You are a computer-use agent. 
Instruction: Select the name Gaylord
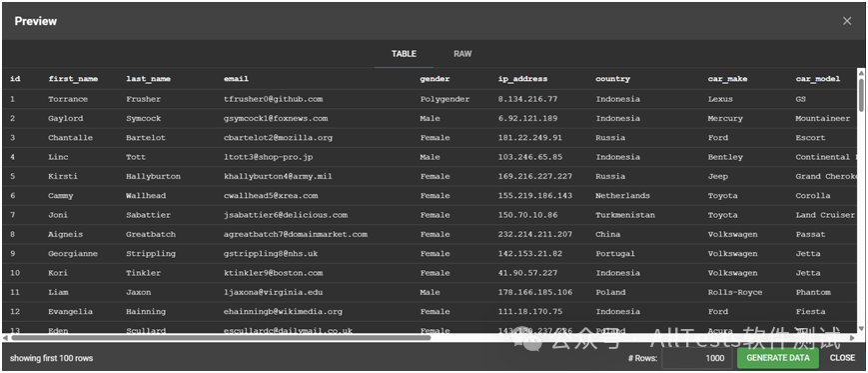pyautogui.click(x=65, y=119)
